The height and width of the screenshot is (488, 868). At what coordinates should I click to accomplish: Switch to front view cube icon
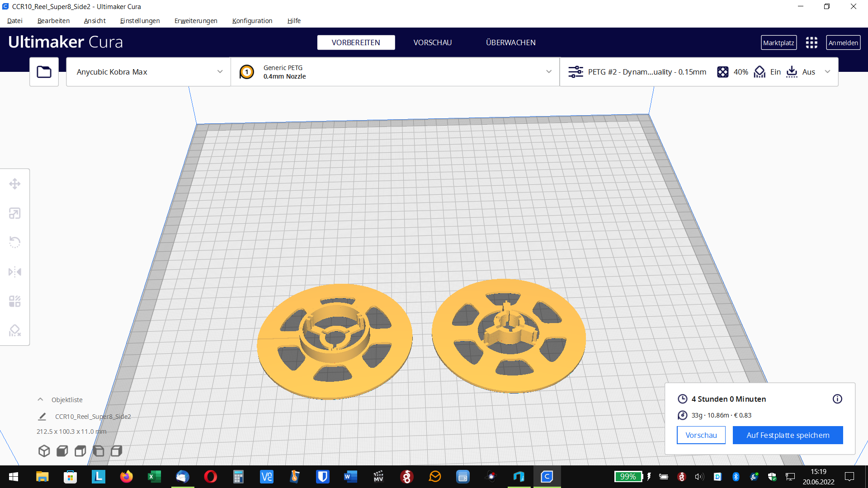point(62,451)
